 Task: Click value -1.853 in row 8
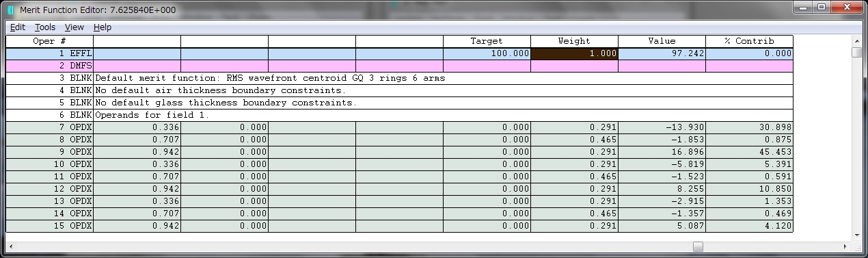click(x=662, y=140)
